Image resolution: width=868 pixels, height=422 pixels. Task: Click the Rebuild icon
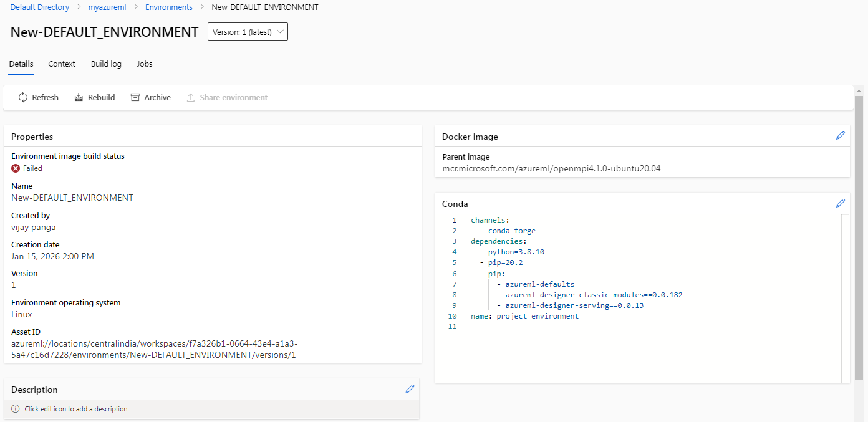[79, 97]
